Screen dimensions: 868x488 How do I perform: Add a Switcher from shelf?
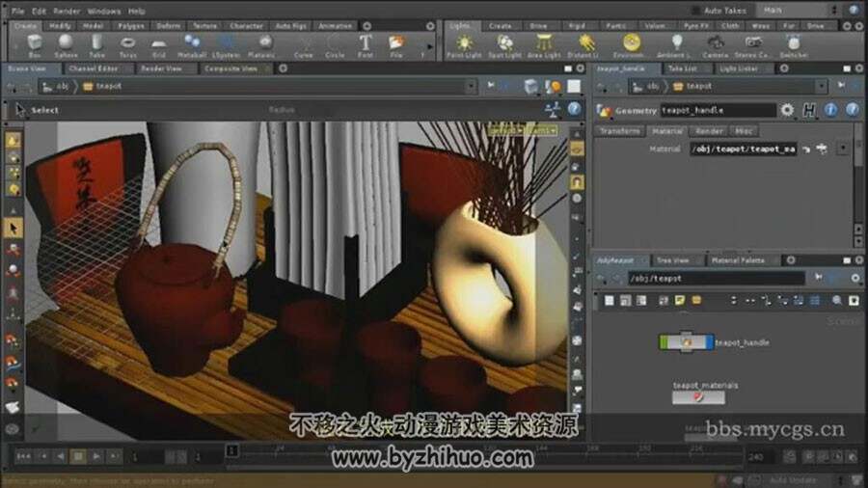tap(794, 46)
